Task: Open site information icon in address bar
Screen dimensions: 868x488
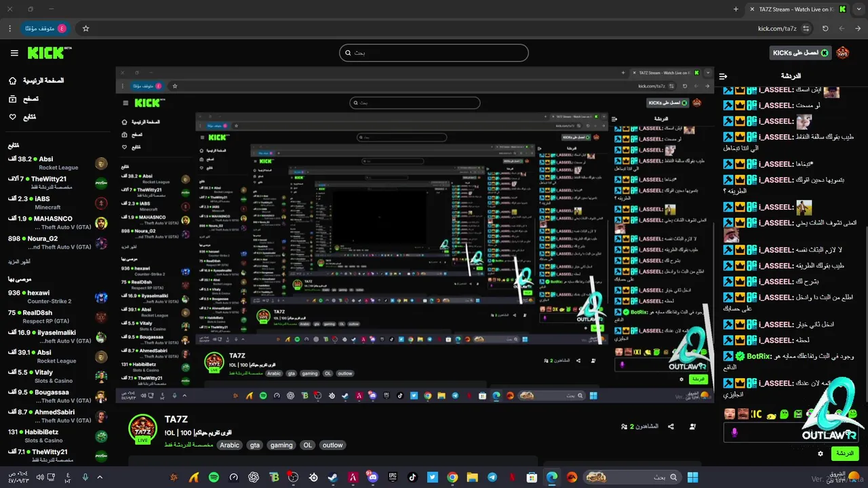Action: 806,28
